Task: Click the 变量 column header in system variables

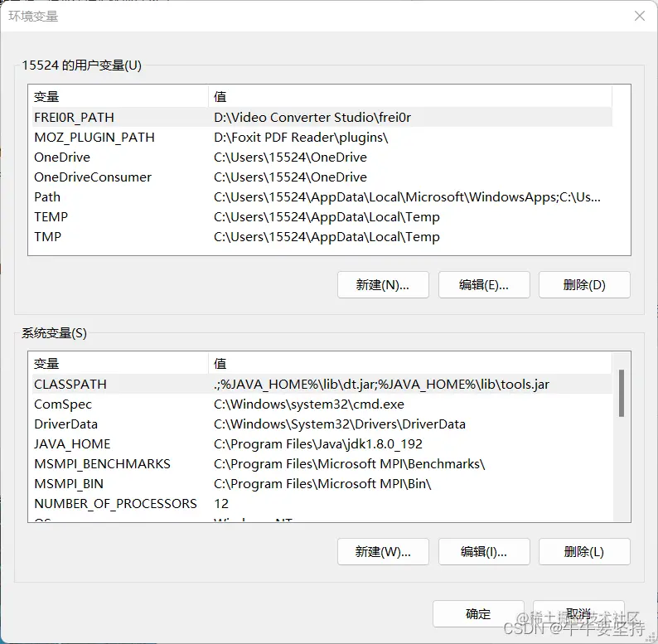Action: click(x=119, y=364)
